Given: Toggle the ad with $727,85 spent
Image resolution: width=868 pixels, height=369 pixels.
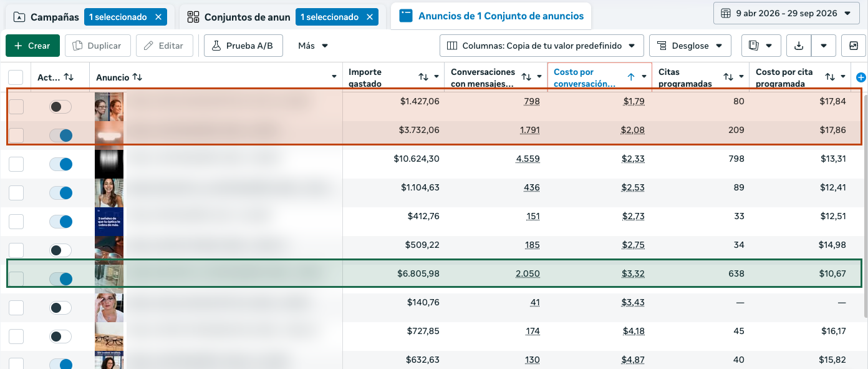Looking at the screenshot, I should pos(61,337).
